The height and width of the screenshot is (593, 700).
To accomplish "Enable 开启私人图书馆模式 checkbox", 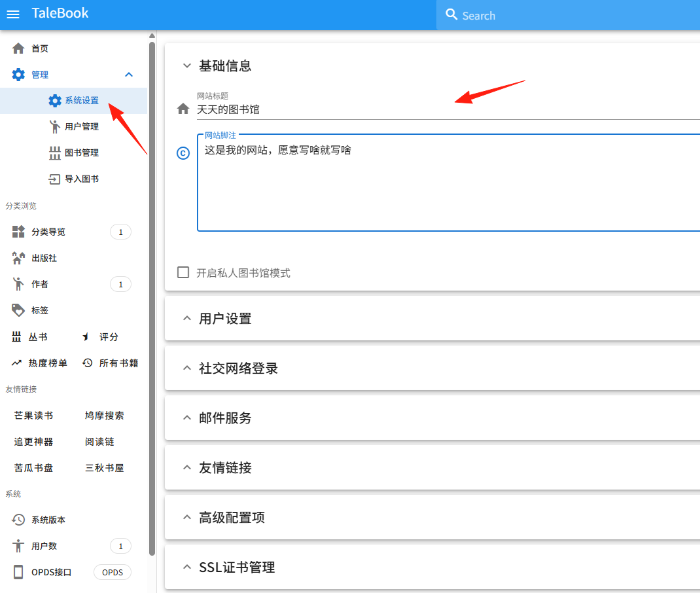I will point(183,272).
